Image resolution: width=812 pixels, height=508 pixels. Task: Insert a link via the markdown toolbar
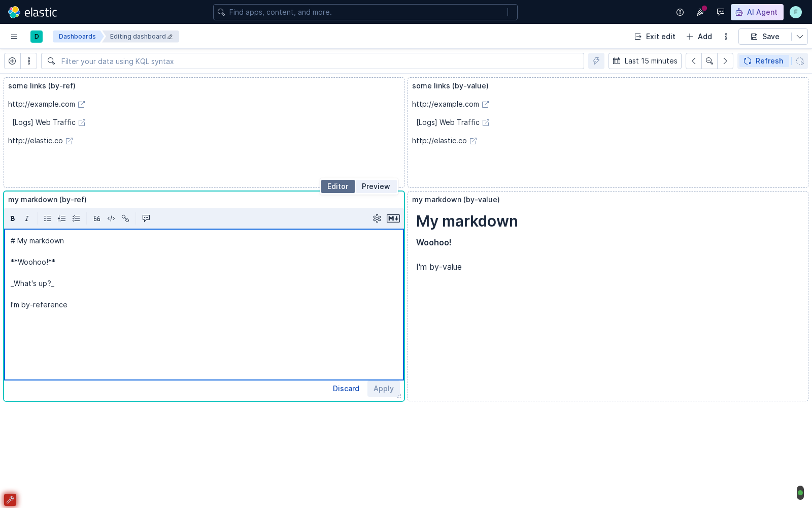[x=125, y=218]
